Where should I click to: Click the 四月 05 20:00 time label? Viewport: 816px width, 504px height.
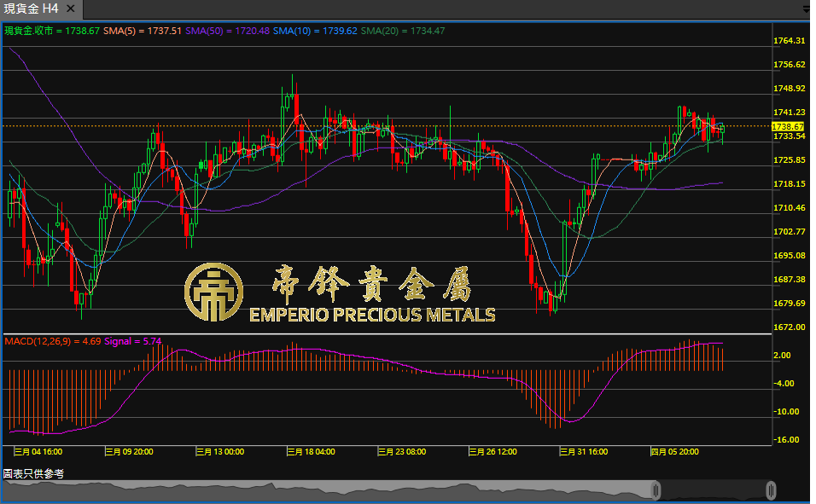(675, 451)
